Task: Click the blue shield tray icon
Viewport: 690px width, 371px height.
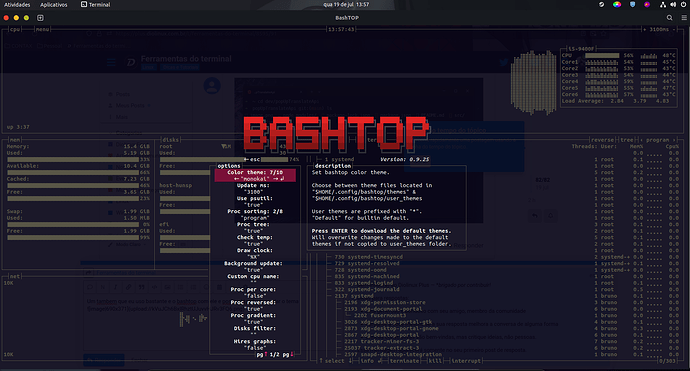Action: (x=632, y=4)
